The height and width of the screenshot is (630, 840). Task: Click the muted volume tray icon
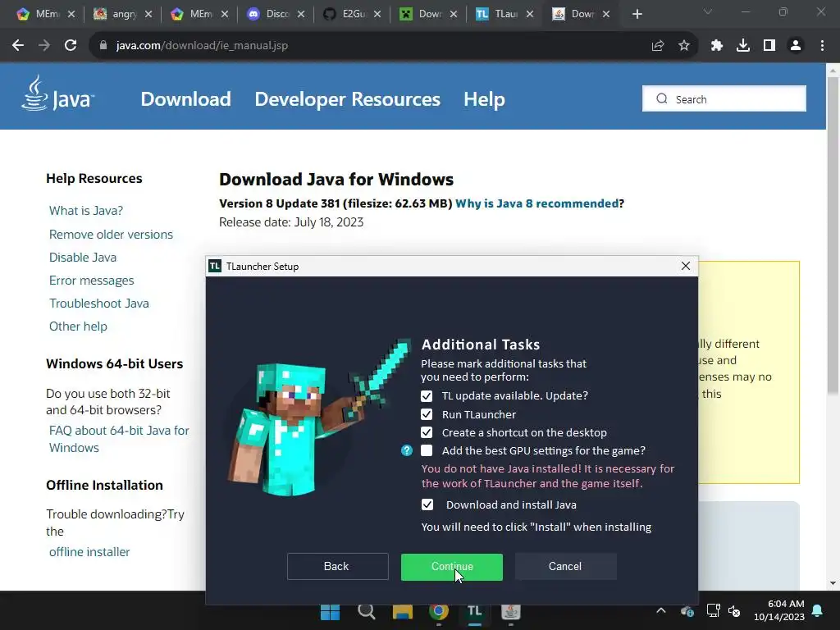734,610
